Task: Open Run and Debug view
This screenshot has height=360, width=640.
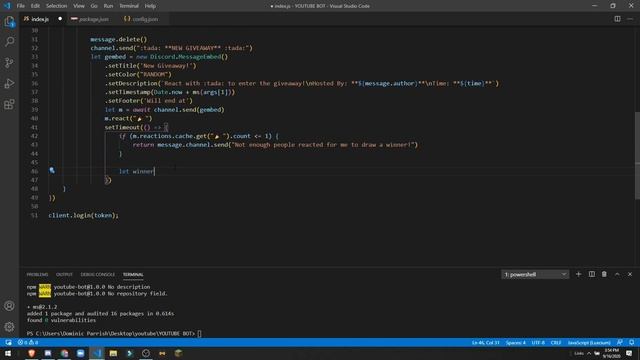Action: 9,83
